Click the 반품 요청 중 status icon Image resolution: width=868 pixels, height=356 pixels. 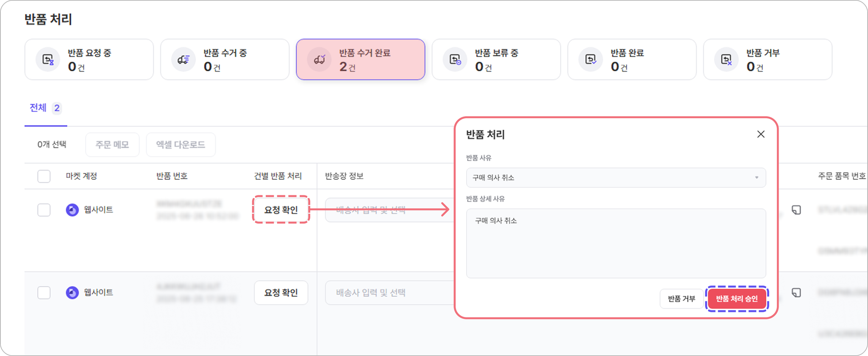click(48, 60)
